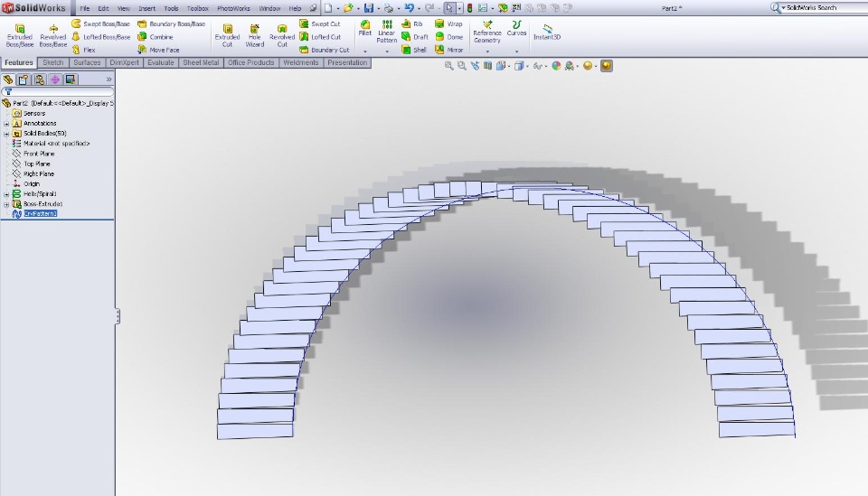Choose the Boundary Cut feature
868x496 pixels.
tap(325, 49)
